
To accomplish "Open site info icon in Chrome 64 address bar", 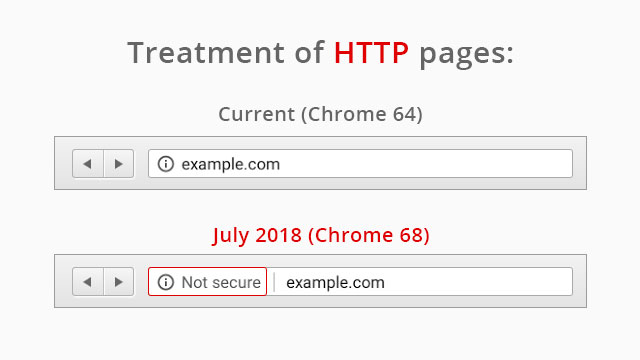I will tap(166, 164).
